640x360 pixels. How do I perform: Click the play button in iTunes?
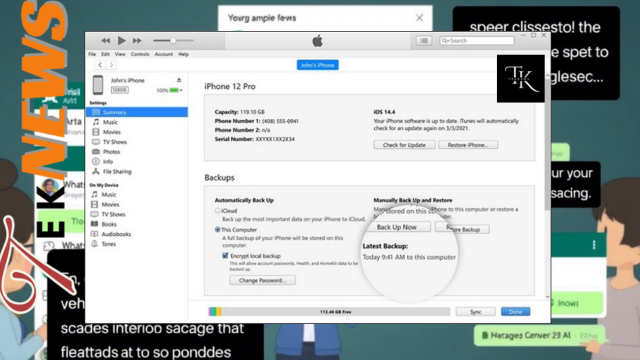[x=121, y=40]
